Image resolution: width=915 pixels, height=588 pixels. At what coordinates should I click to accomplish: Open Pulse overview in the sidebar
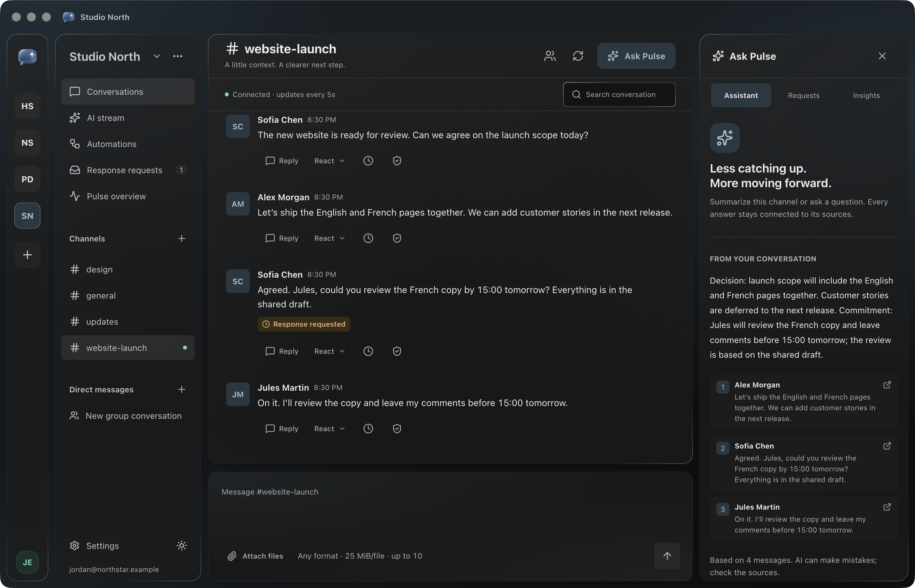128,196
